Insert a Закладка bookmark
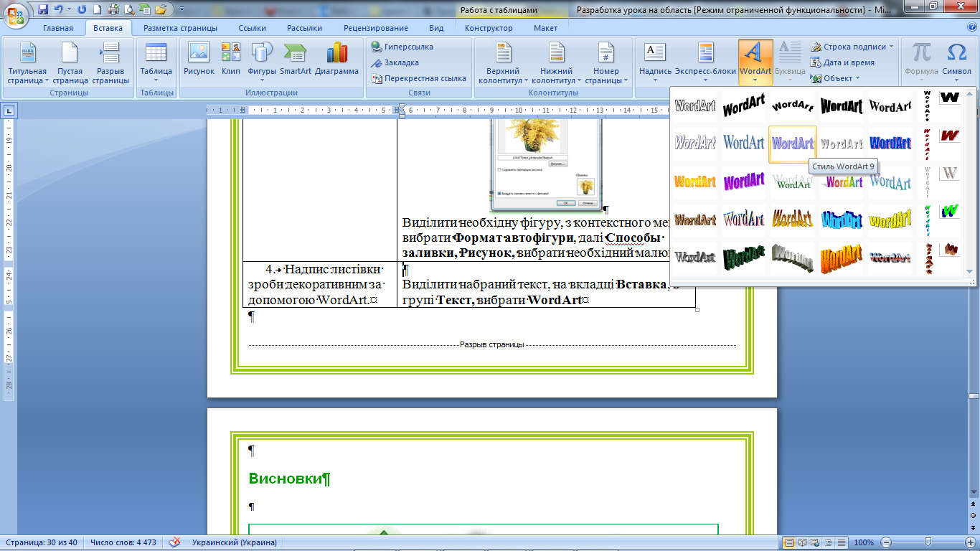The height and width of the screenshot is (551, 980). click(395, 62)
